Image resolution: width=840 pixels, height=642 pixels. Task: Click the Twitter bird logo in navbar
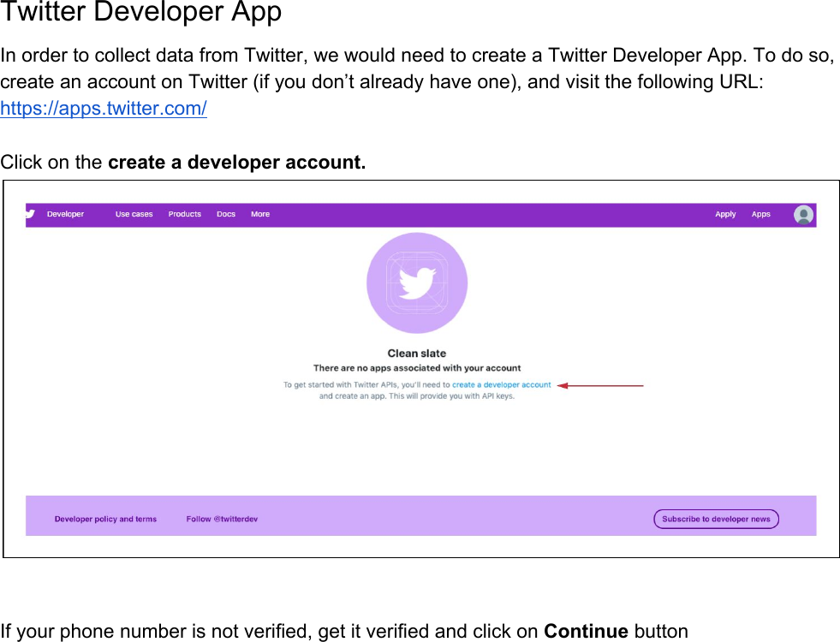pyautogui.click(x=31, y=214)
